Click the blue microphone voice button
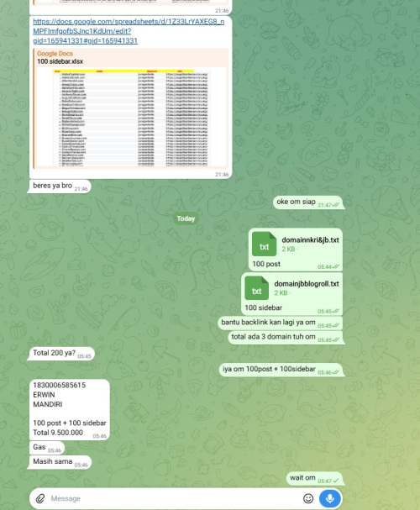 pyautogui.click(x=330, y=498)
